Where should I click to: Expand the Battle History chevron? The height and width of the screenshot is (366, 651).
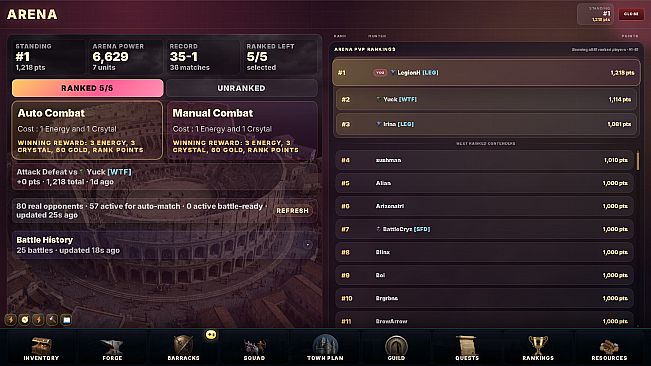point(308,244)
